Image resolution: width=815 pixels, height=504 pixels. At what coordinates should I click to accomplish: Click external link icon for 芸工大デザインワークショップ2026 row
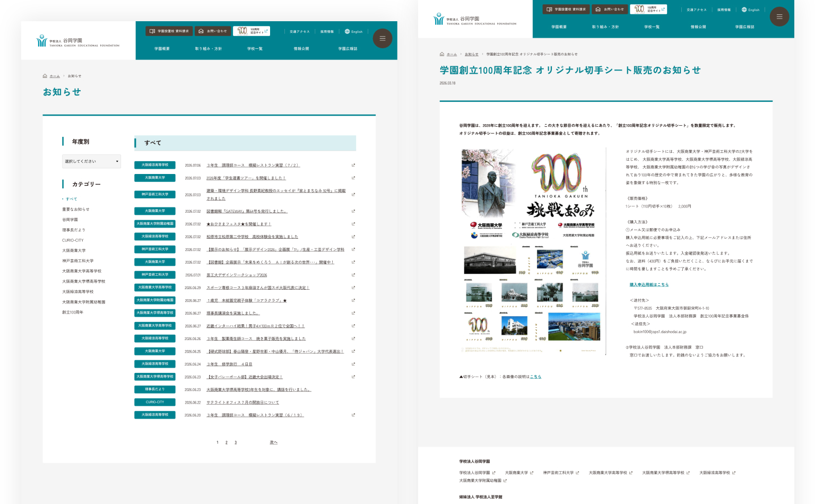(353, 275)
